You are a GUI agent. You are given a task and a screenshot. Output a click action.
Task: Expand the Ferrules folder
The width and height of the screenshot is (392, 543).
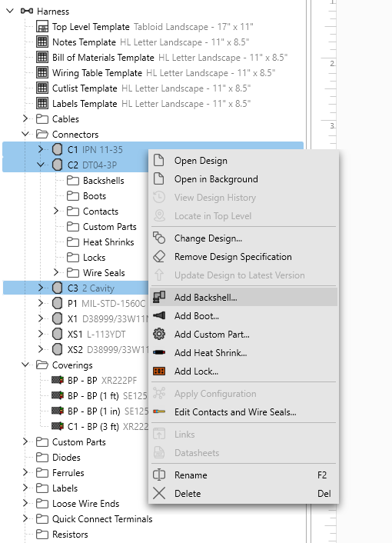25,472
